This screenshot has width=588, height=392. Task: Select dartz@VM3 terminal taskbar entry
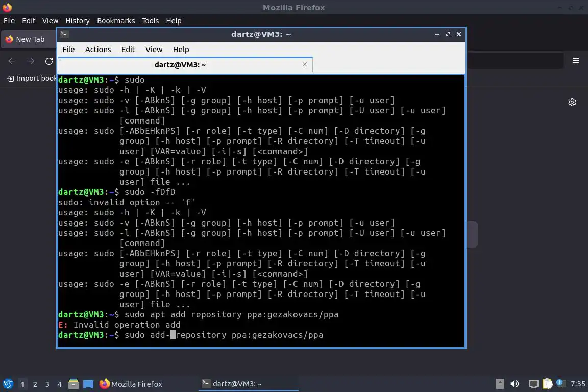(248, 384)
